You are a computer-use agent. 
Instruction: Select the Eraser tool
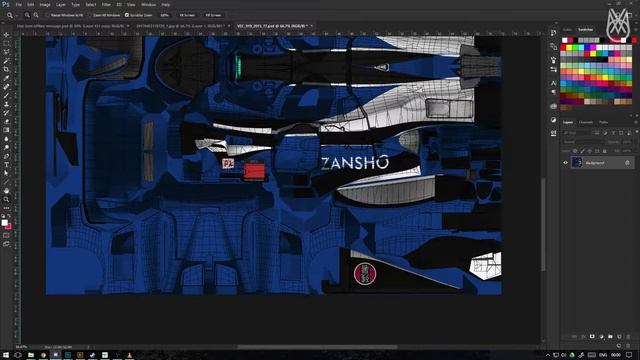pos(6,121)
